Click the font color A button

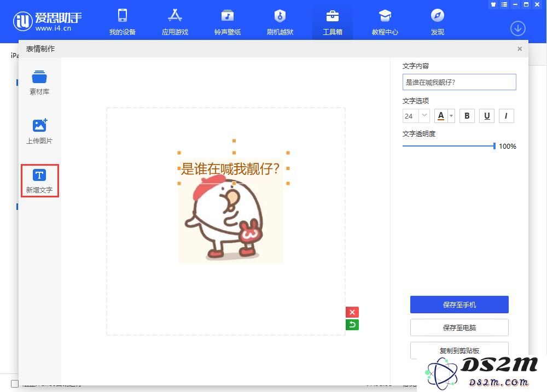coord(441,116)
